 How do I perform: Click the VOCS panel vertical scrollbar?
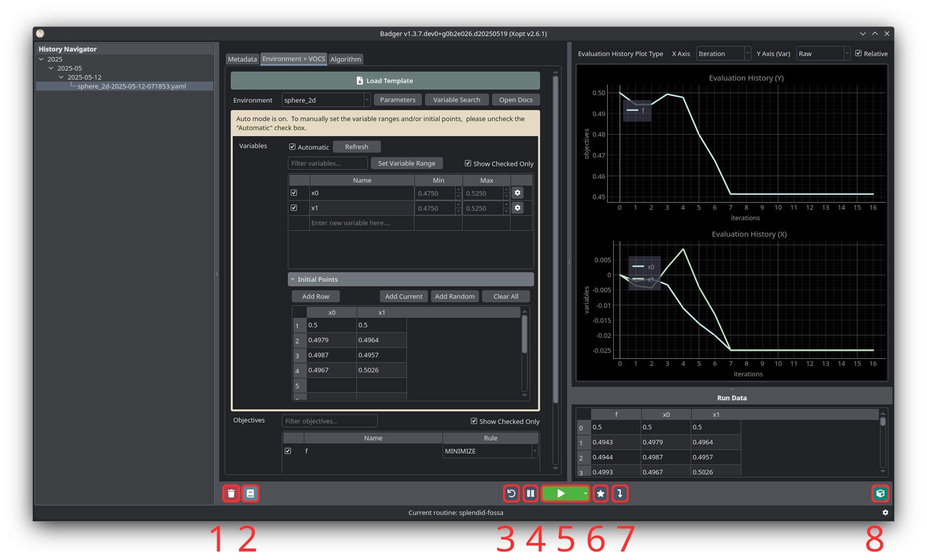coord(556,240)
